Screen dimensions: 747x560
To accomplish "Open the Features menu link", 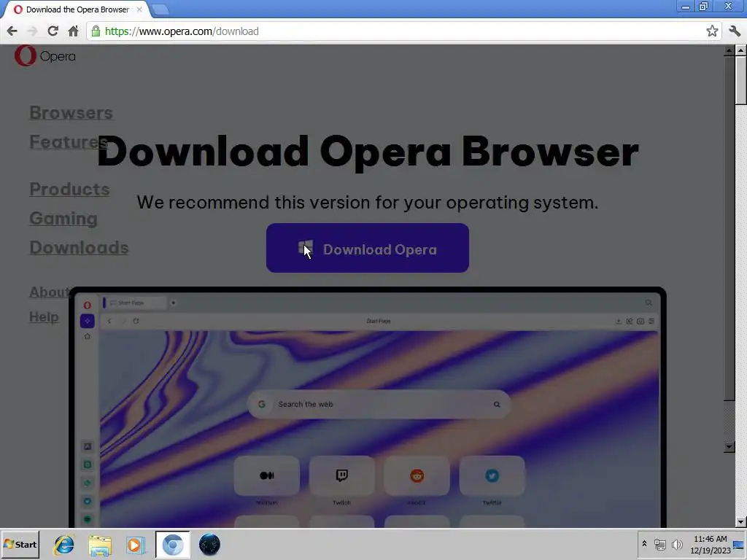I will [69, 141].
